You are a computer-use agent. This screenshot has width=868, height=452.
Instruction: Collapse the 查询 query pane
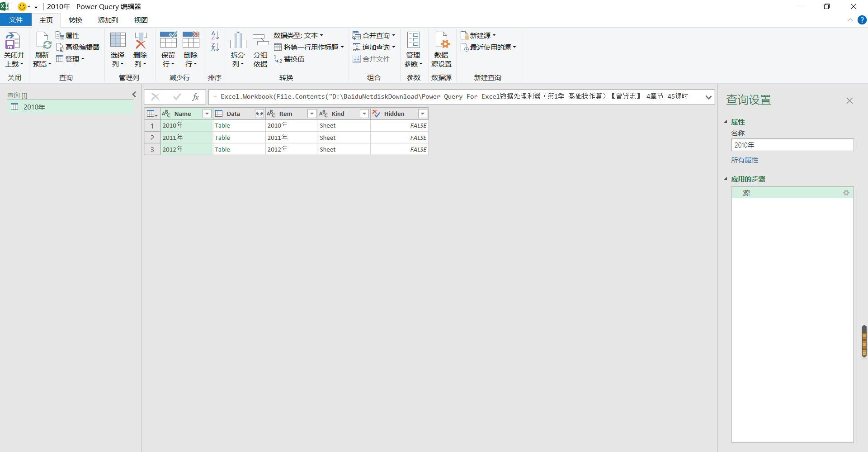click(134, 95)
